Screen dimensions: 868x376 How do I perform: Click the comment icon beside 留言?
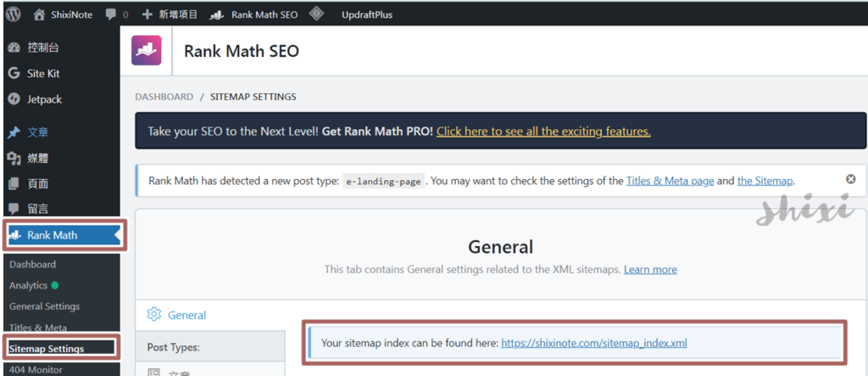click(14, 209)
